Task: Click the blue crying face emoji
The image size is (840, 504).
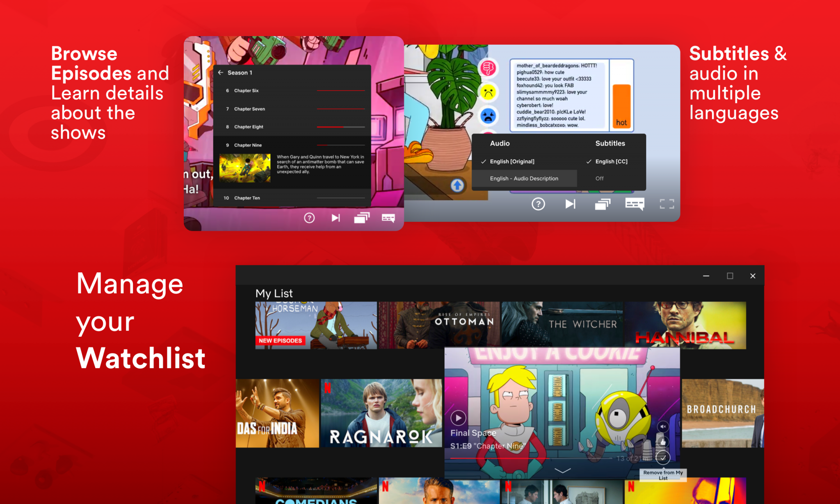Action: click(488, 116)
